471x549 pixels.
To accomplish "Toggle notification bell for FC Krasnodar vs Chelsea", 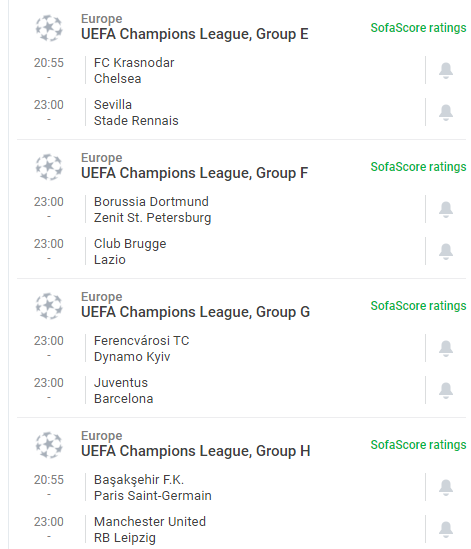I will [446, 71].
